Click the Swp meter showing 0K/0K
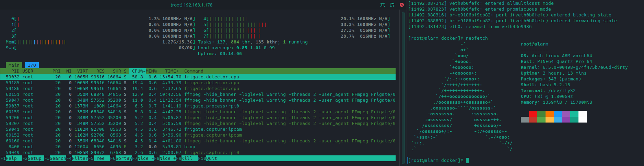Screen dimensions: 644x166 point(101,48)
